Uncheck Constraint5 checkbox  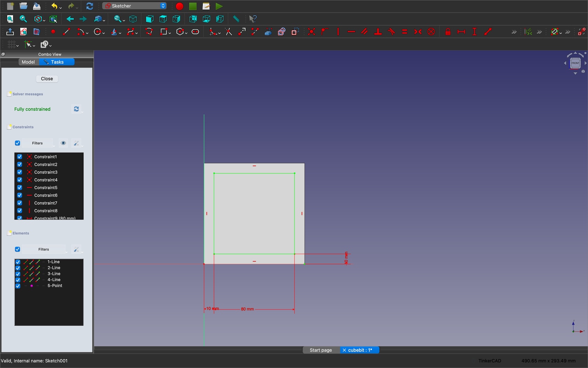tap(20, 188)
